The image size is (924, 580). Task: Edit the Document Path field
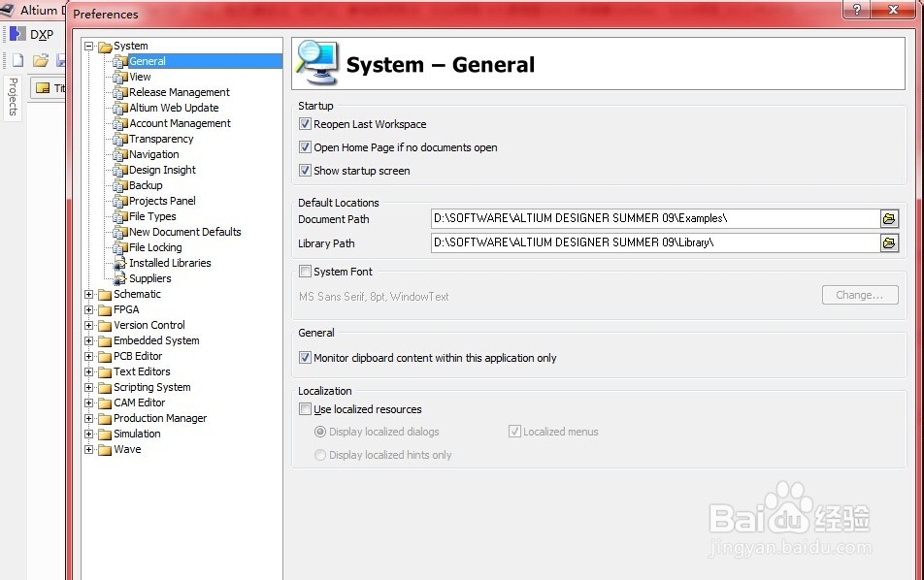click(x=655, y=218)
